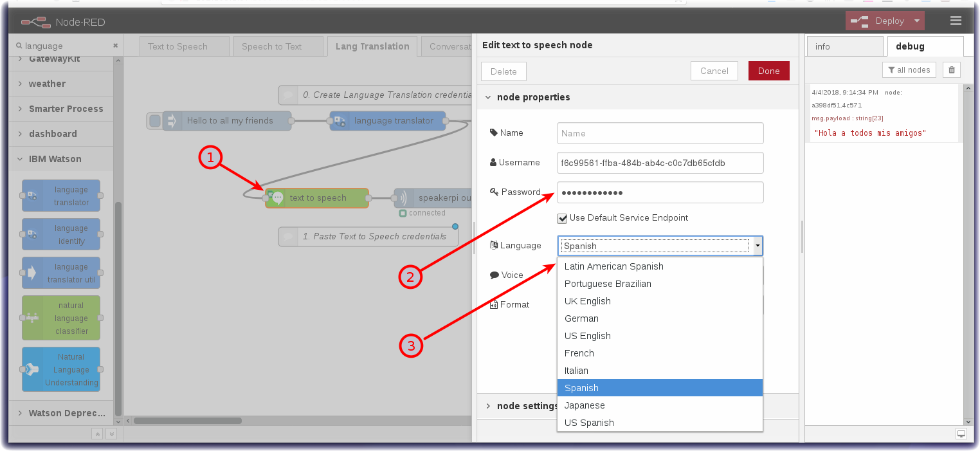980x451 pixels.
Task: Click the a398df51.4c571 node id in debug
Action: (837, 105)
